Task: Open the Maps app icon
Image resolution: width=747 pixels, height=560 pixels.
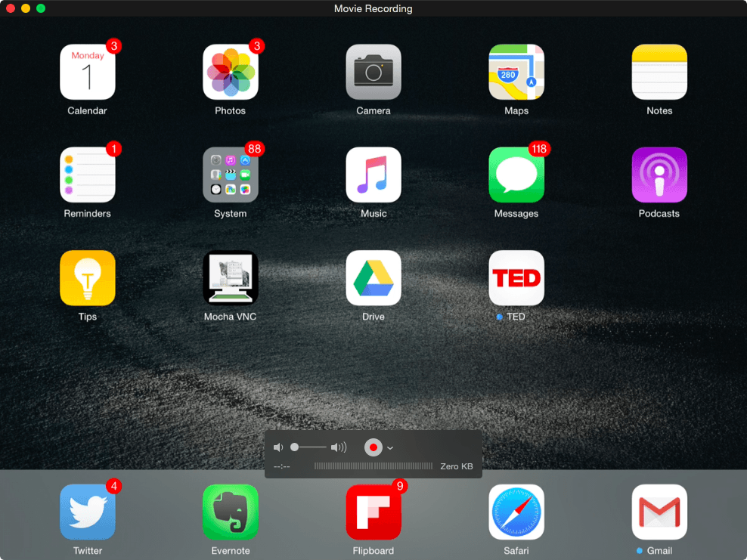Action: pyautogui.click(x=516, y=72)
